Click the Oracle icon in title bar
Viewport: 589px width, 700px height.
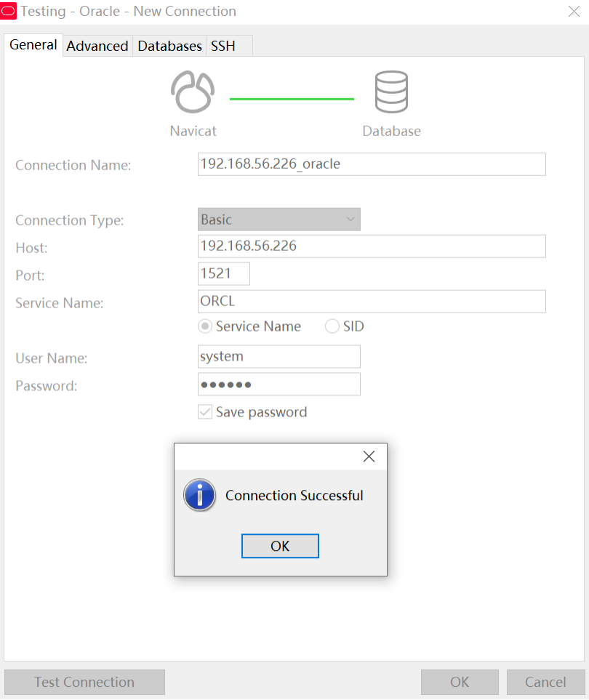[x=8, y=11]
